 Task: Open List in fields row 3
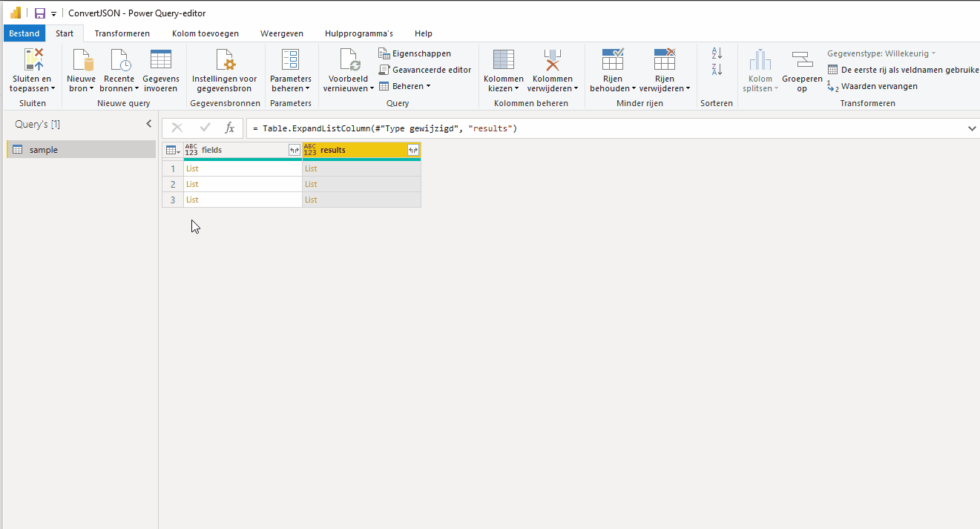click(x=192, y=200)
